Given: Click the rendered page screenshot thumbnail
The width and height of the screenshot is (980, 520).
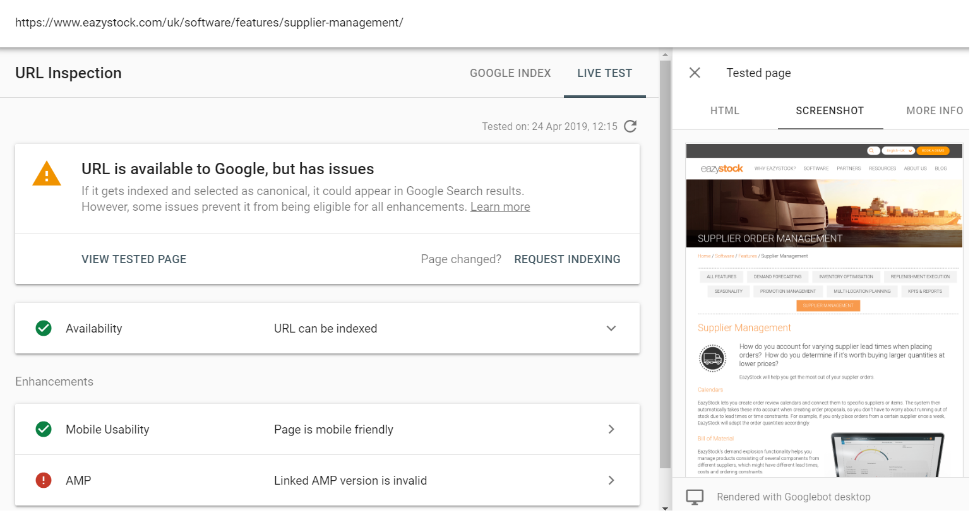Looking at the screenshot, I should click(824, 310).
